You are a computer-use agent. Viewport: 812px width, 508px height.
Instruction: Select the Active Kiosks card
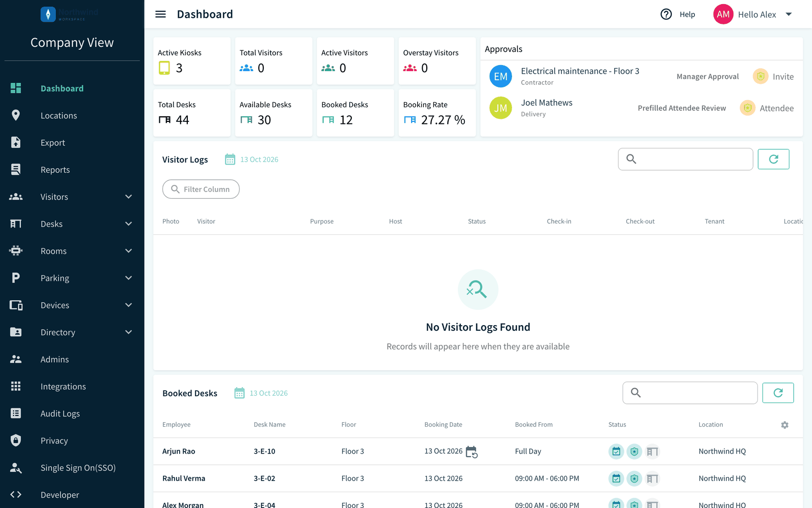tap(192, 61)
